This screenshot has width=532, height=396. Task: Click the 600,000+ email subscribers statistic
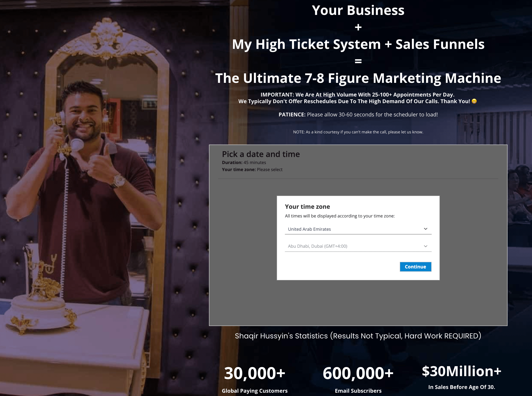[358, 373]
